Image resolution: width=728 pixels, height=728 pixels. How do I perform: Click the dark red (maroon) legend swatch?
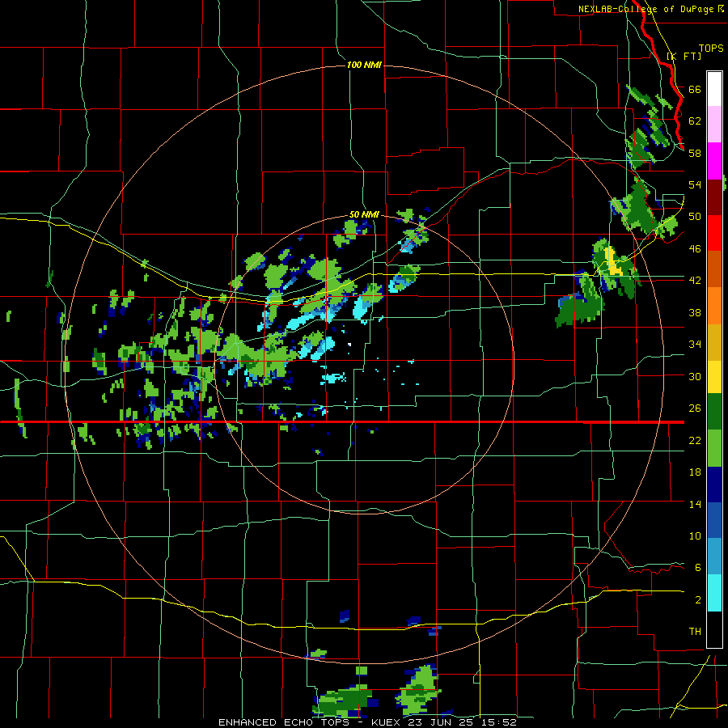pyautogui.click(x=714, y=197)
